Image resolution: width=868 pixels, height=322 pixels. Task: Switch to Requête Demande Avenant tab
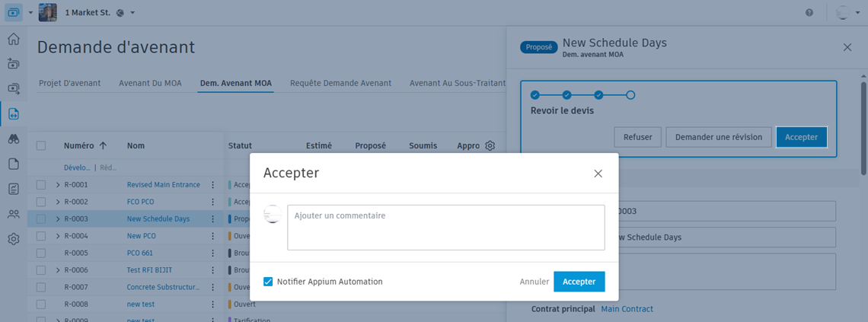coord(341,83)
